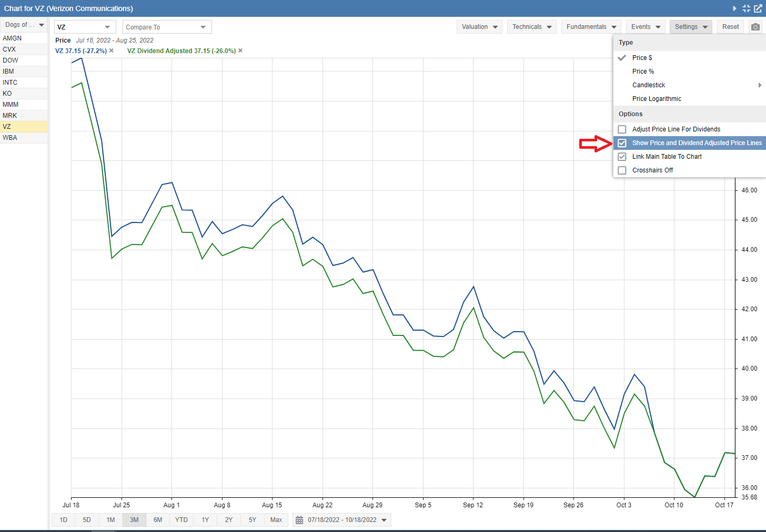Click the 07/18/2022 - 10/18/2022 date range field

pos(342,520)
